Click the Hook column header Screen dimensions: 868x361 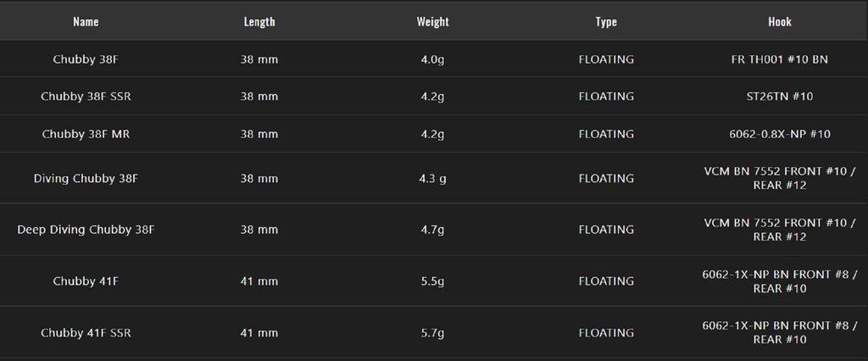(x=779, y=22)
